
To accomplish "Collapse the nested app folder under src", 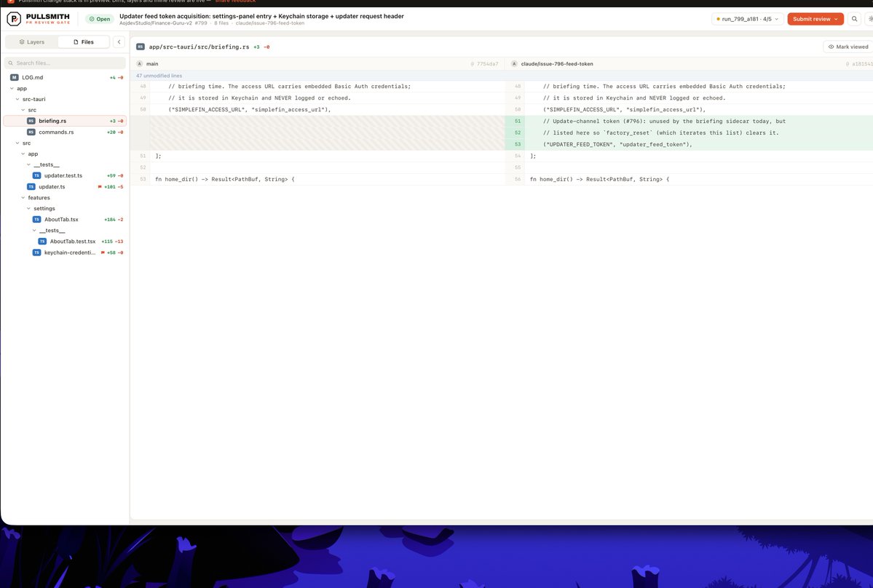I will (23, 154).
